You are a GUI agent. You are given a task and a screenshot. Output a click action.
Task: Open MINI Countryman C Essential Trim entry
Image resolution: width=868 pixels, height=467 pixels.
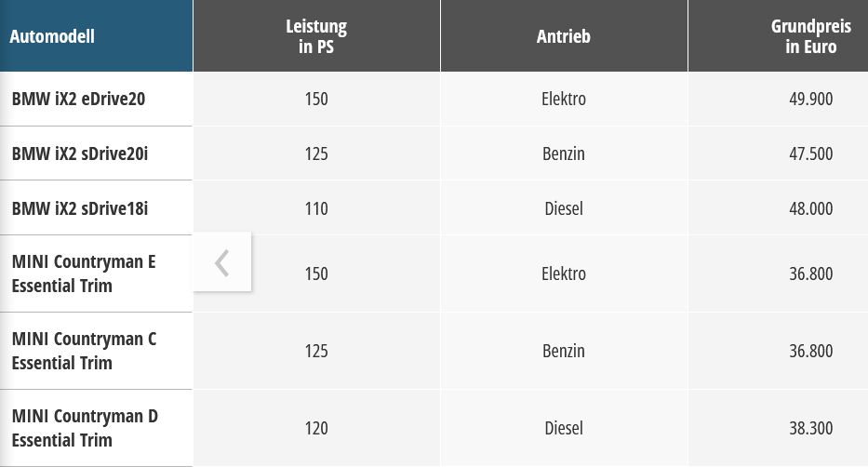point(84,351)
